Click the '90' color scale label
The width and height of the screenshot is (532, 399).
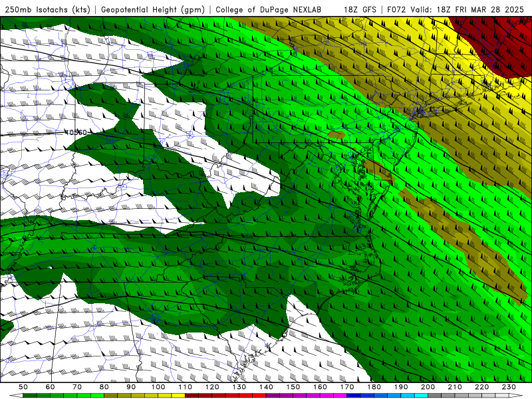131,387
